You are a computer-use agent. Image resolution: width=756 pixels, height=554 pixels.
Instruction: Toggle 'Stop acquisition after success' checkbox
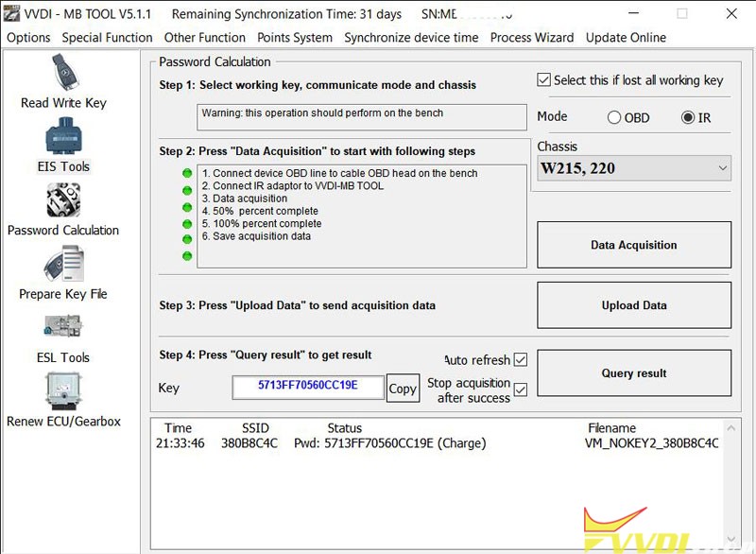pyautogui.click(x=521, y=390)
